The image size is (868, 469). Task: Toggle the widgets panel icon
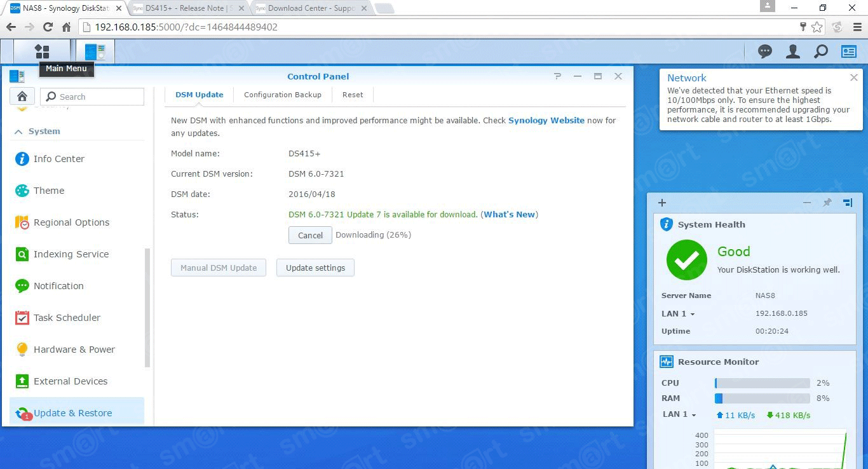(849, 51)
